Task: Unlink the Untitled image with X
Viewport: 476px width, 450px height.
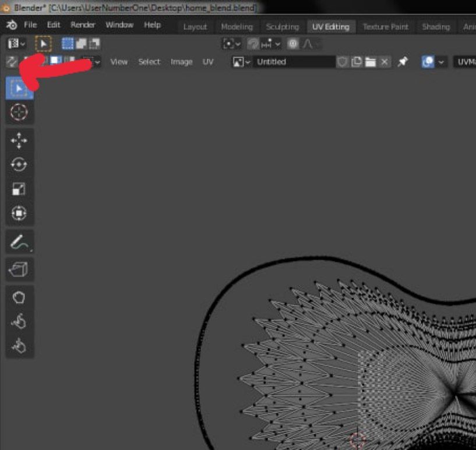Action: (385, 62)
